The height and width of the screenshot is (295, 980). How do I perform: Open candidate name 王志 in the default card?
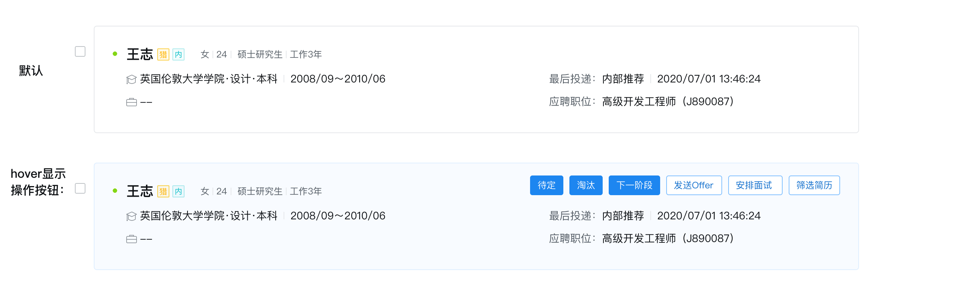pos(140,54)
